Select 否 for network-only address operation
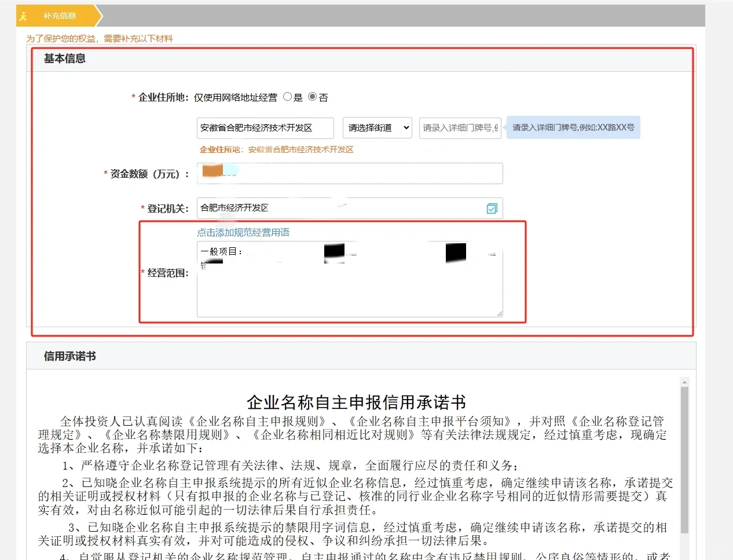The height and width of the screenshot is (560, 733). point(313,97)
